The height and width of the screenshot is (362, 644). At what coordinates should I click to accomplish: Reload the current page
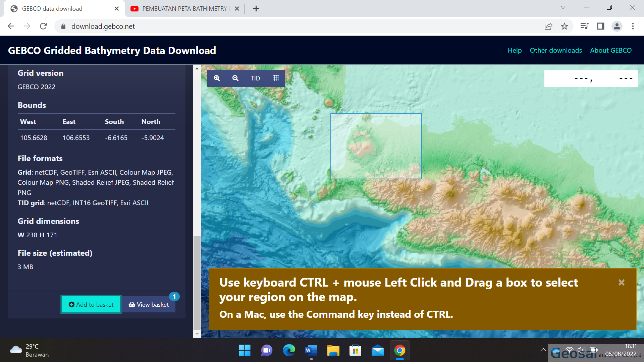(x=43, y=26)
